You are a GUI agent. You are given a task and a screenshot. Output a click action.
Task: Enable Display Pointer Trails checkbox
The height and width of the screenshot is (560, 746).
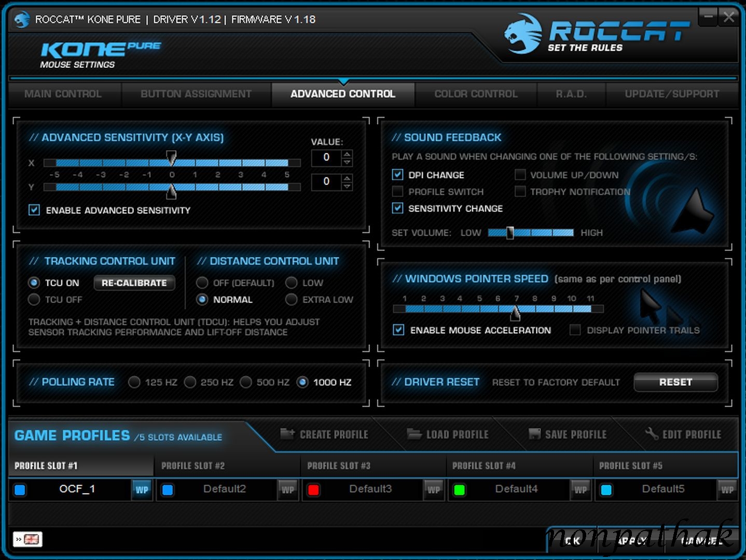pyautogui.click(x=575, y=330)
